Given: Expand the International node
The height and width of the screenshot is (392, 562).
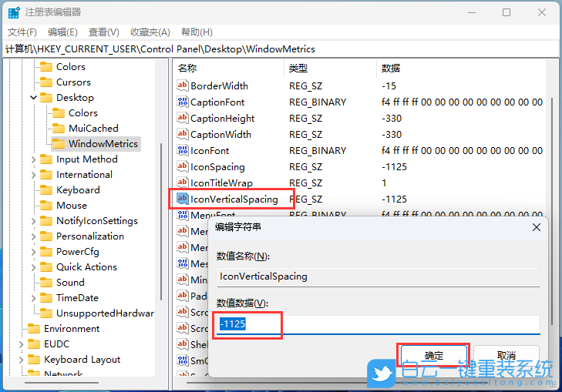Looking at the screenshot, I should tap(33, 175).
